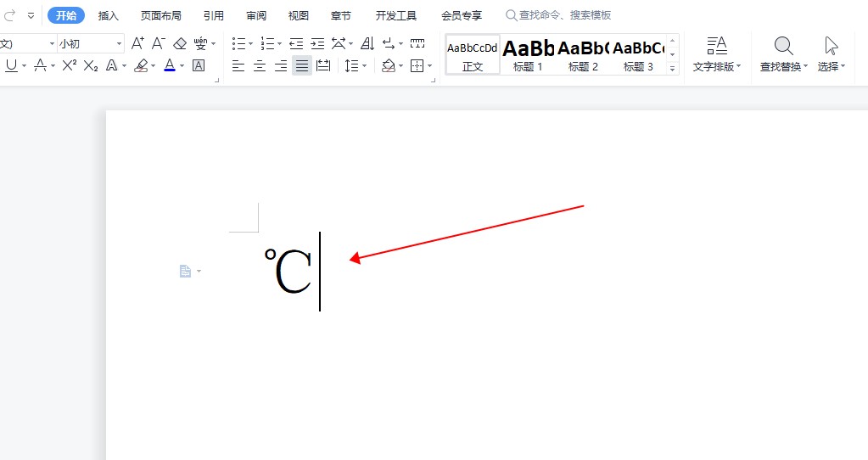Expand the styles gallery list

673,69
